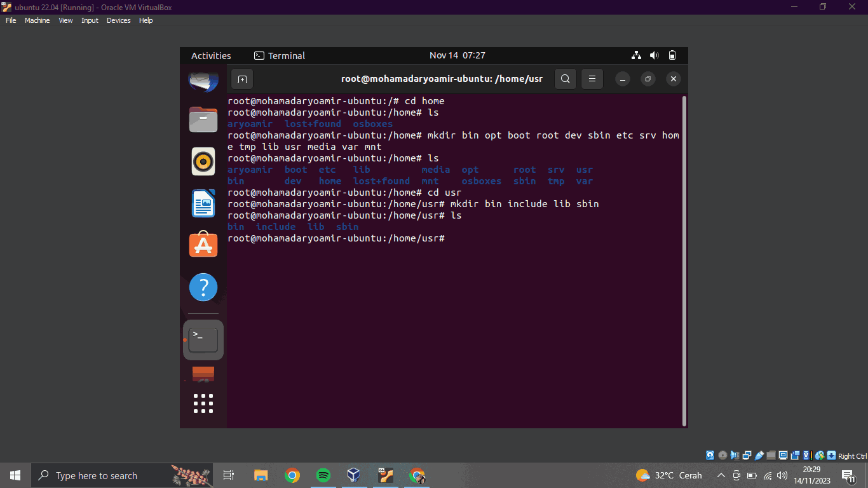Viewport: 868px width, 488px height.
Task: Open VirtualBox View menu
Action: pos(65,20)
